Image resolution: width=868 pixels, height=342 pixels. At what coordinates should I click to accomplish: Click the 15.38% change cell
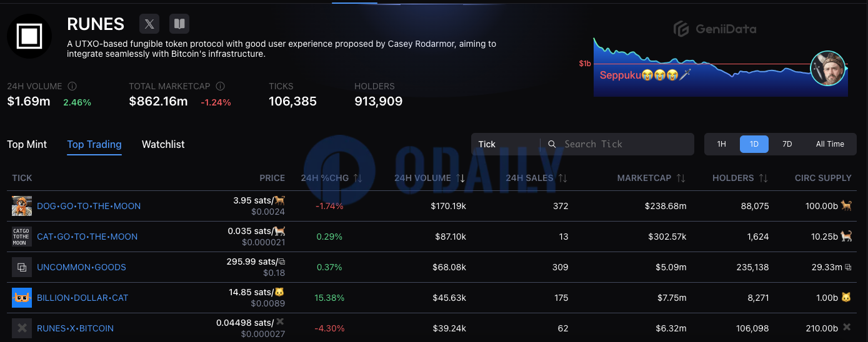click(328, 298)
